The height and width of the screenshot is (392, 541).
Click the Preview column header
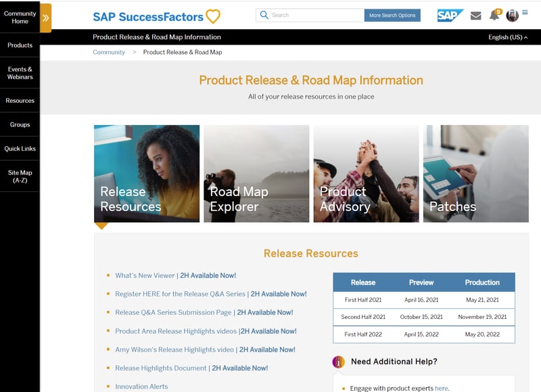pos(421,283)
